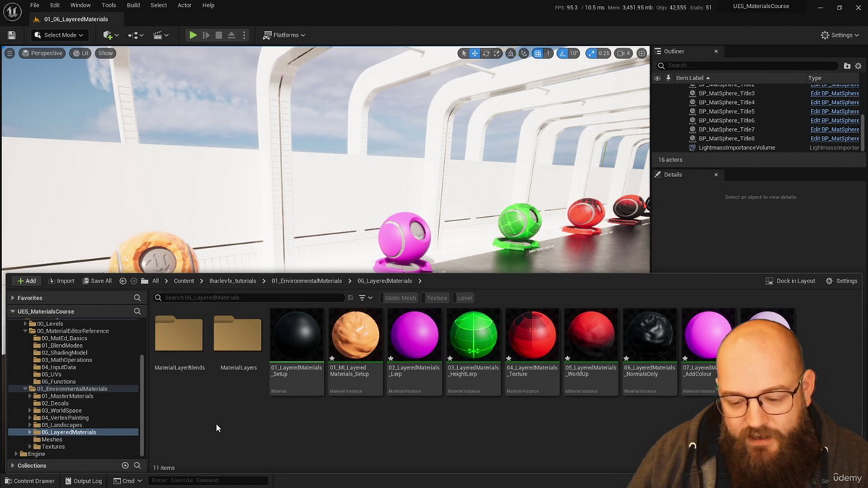
Task: Toggle grid location snapping
Action: point(537,53)
